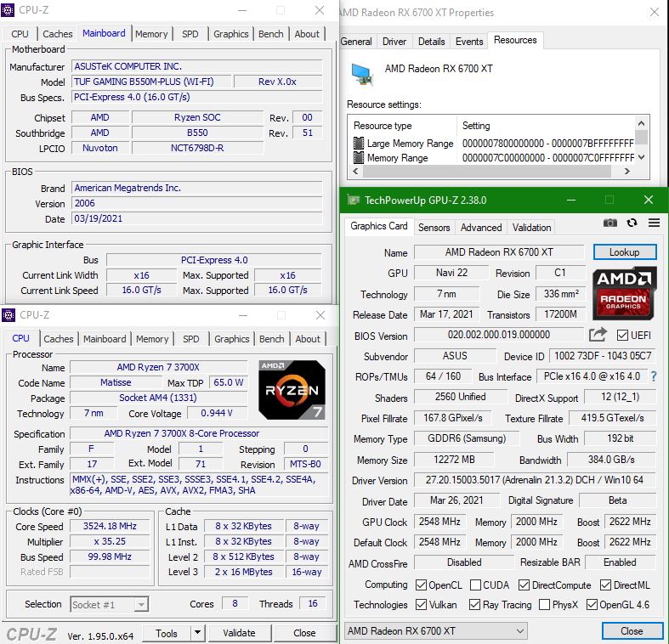Viewport: 669px width, 644px height.
Task: Open SPD tab in bottom CPU-Z window
Action: point(190,339)
